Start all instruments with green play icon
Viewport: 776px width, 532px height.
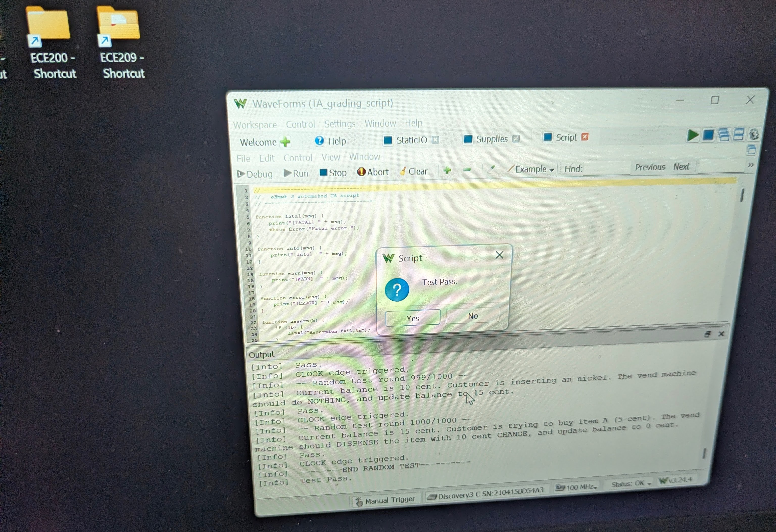693,135
